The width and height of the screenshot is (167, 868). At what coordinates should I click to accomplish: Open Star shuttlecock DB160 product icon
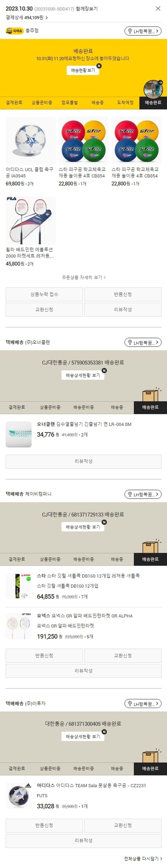click(18, 586)
